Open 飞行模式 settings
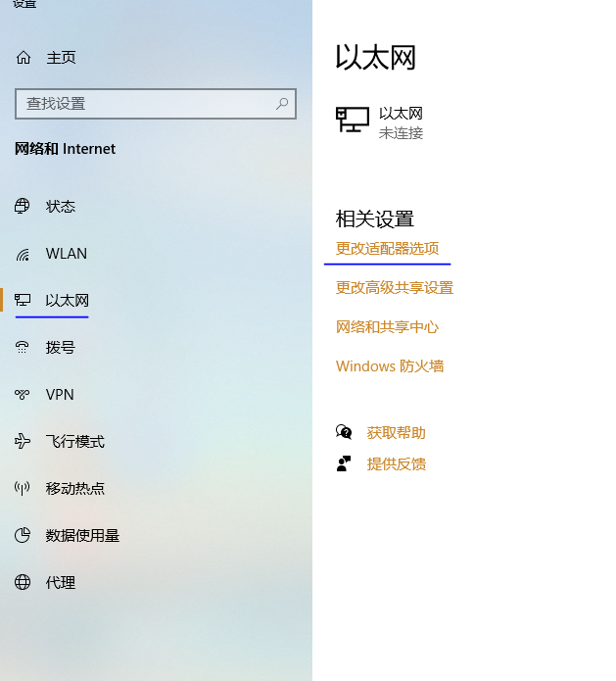 [75, 442]
